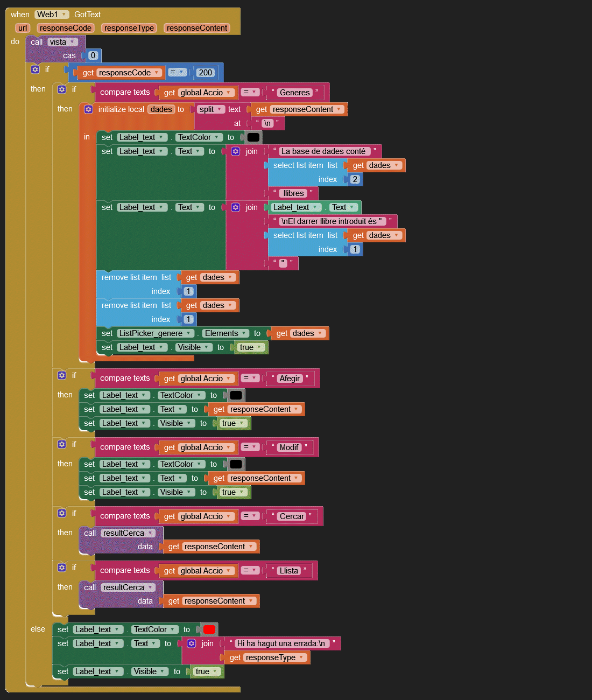Image resolution: width=592 pixels, height=700 pixels.
Task: Open gear of the Afegir if block
Action: [x=62, y=375]
